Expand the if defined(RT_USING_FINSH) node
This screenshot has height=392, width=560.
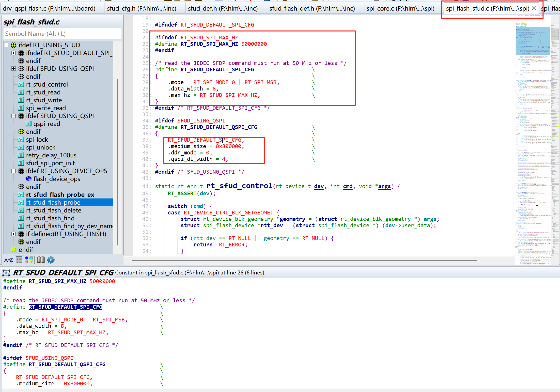coord(14,234)
